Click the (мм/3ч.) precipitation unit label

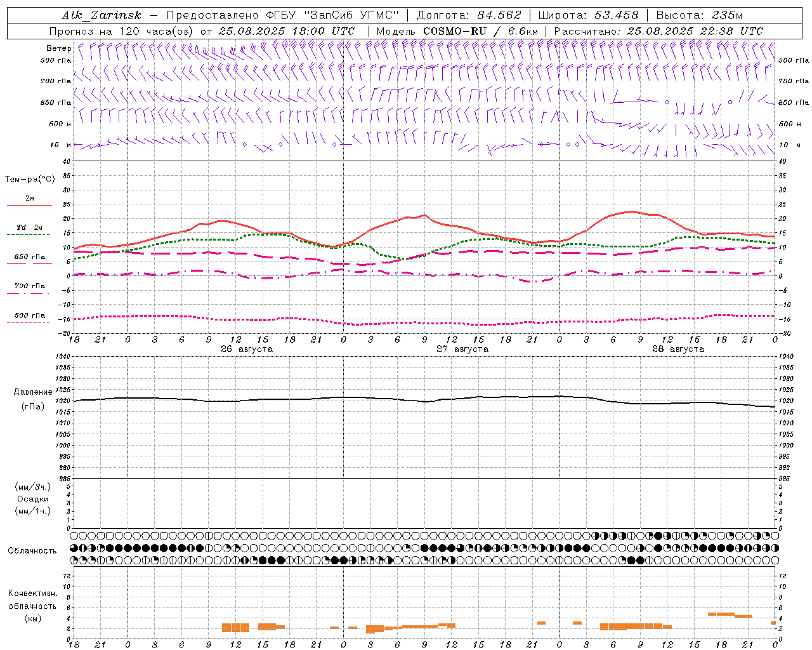click(x=32, y=487)
